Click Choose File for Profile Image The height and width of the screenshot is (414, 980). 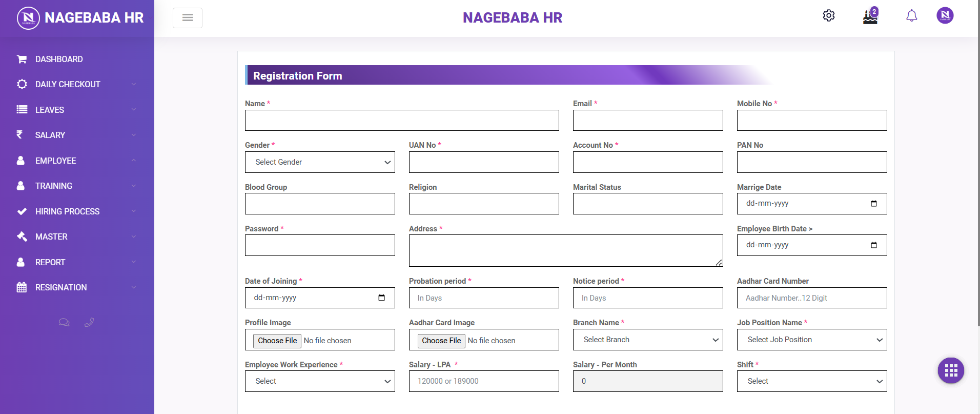coord(277,341)
